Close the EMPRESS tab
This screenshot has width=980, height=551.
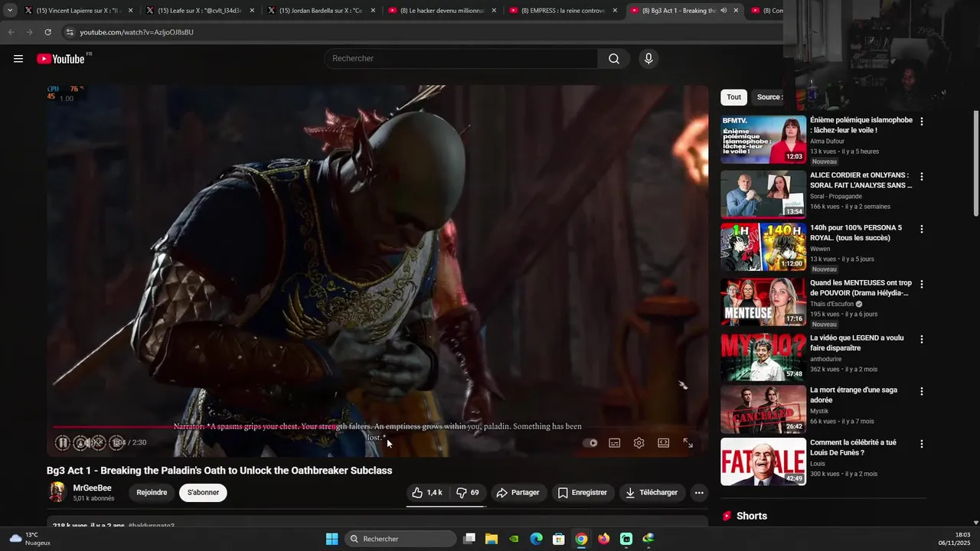(615, 11)
